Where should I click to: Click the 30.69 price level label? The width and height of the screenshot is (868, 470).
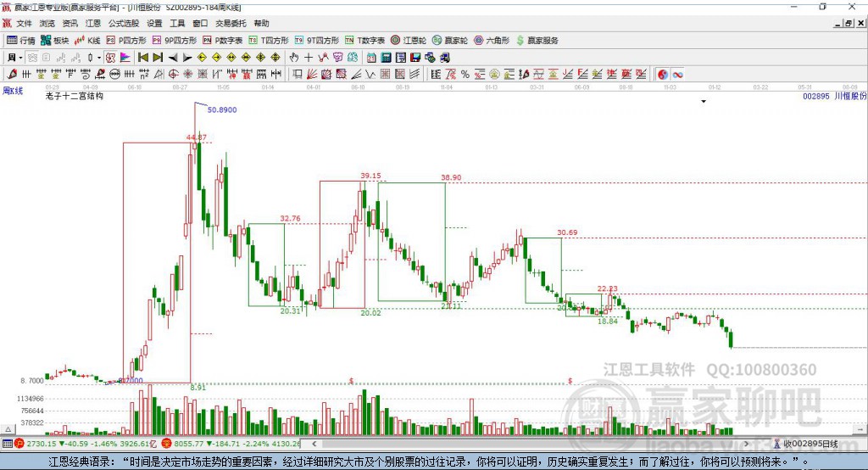click(567, 232)
